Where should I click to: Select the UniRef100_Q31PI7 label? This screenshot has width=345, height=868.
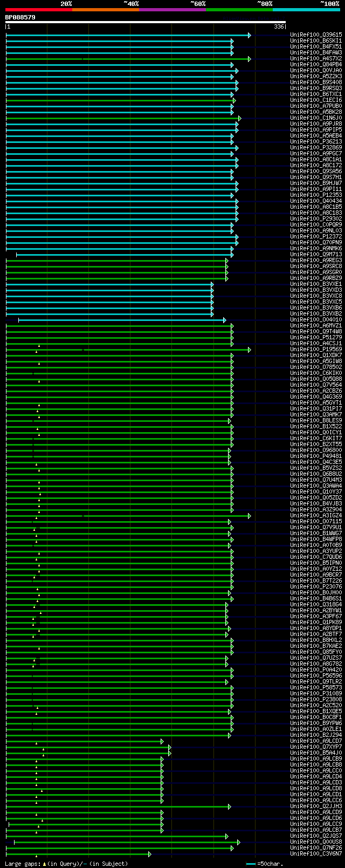(316, 408)
